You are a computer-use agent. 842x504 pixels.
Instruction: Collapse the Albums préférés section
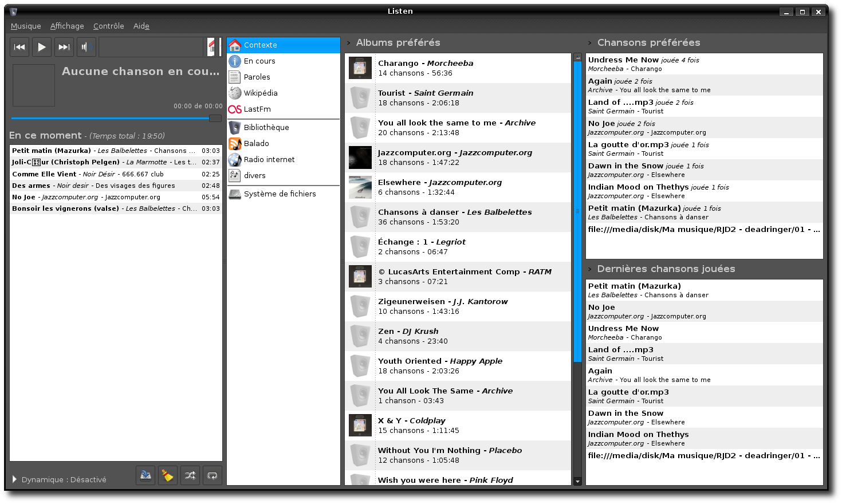tap(348, 43)
